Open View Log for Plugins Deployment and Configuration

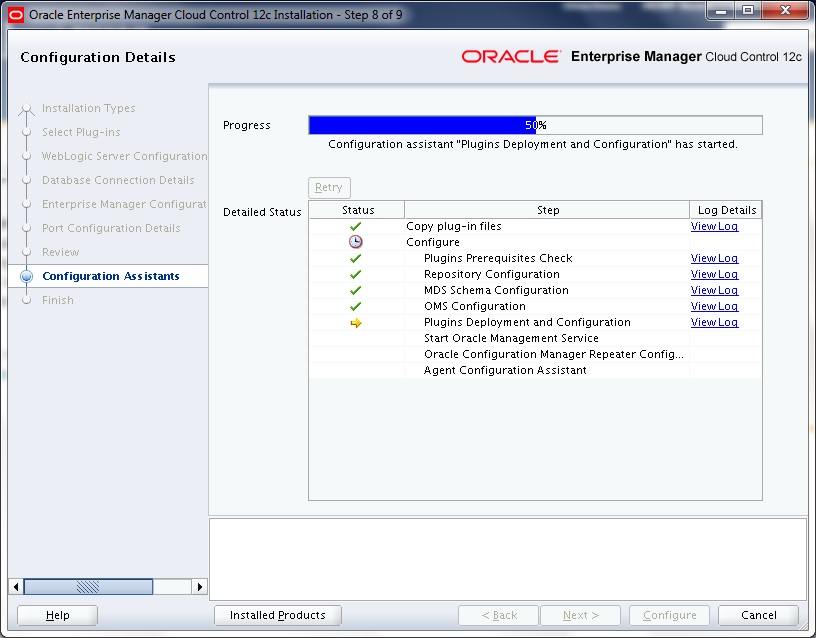714,322
